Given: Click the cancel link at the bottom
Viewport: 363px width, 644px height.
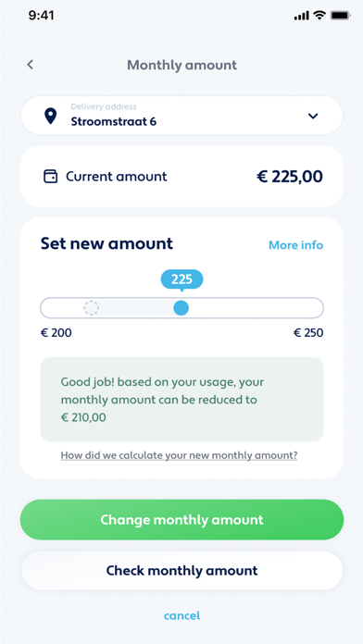Looking at the screenshot, I should 181,615.
